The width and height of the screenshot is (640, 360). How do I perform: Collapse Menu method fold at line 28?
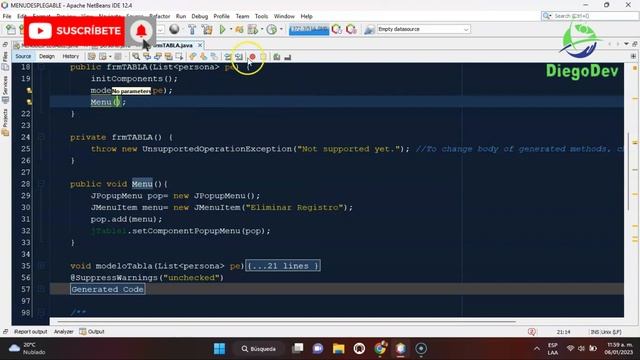pos(42,184)
